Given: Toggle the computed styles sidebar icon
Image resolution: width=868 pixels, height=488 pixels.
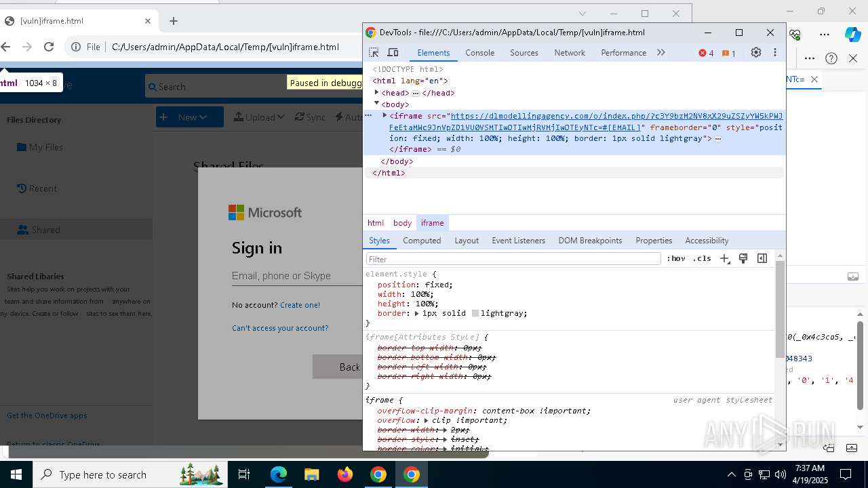Looking at the screenshot, I should [762, 258].
